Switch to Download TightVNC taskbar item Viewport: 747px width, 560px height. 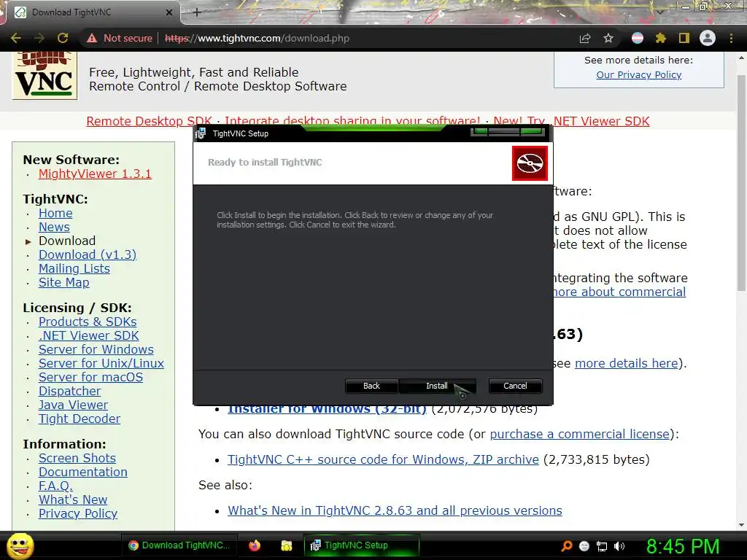(179, 545)
